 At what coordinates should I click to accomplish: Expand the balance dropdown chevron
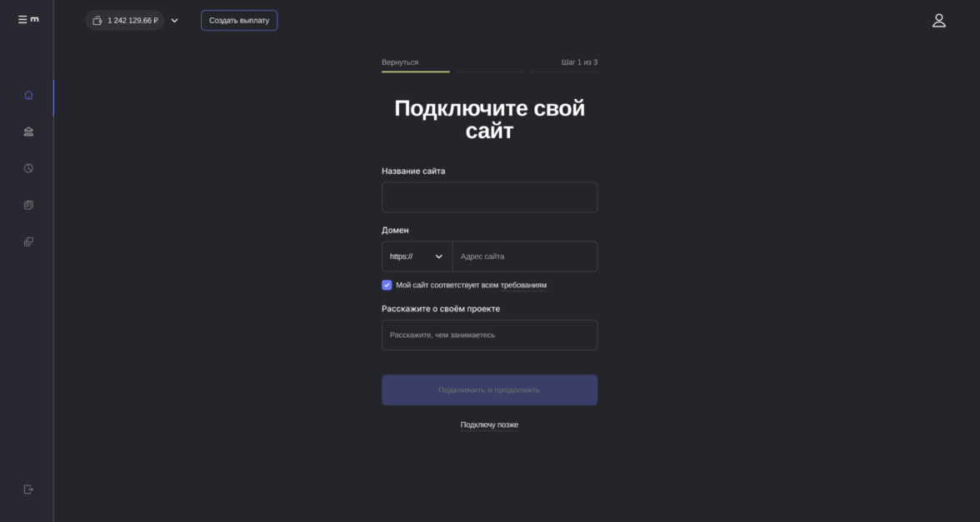tap(174, 21)
